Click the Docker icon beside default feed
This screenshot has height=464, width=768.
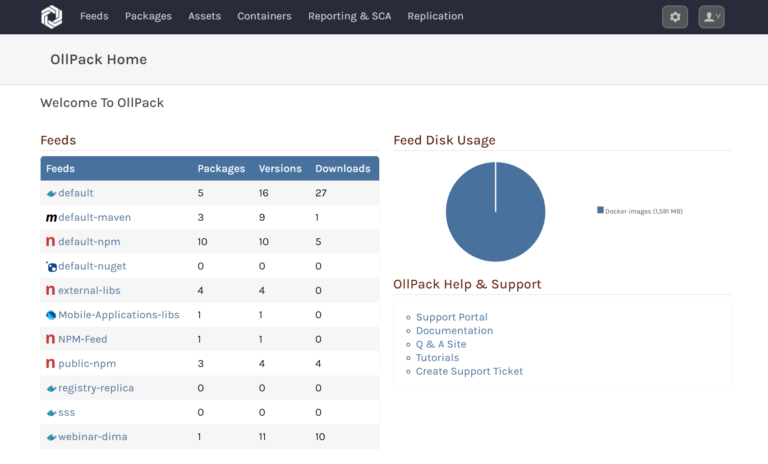coord(51,193)
